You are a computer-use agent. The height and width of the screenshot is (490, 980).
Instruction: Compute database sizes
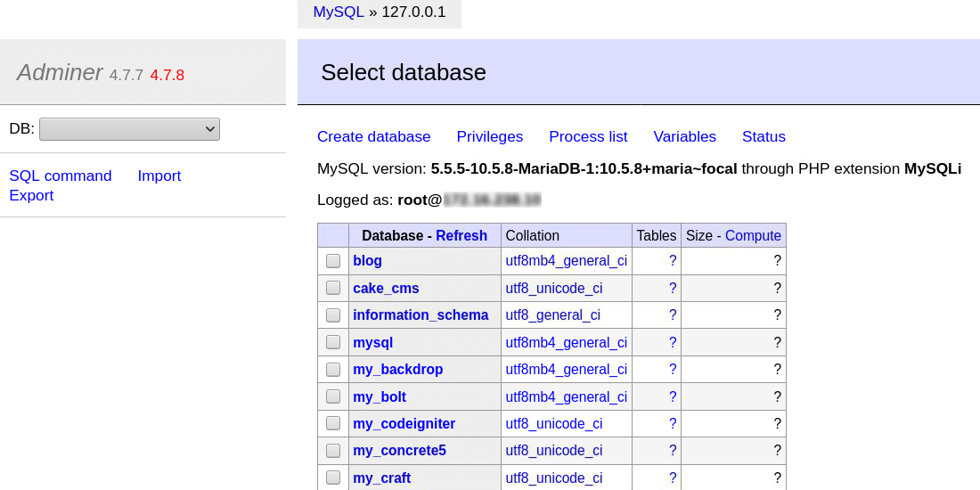(x=753, y=235)
